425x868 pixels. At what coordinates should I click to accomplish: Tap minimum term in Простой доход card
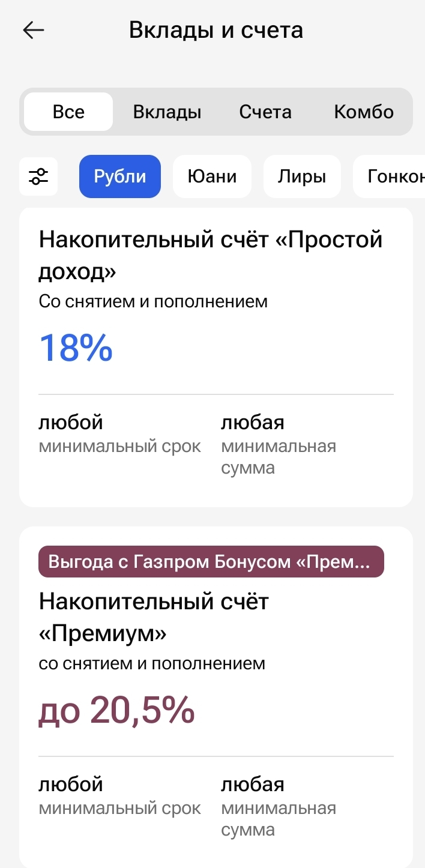(x=119, y=434)
